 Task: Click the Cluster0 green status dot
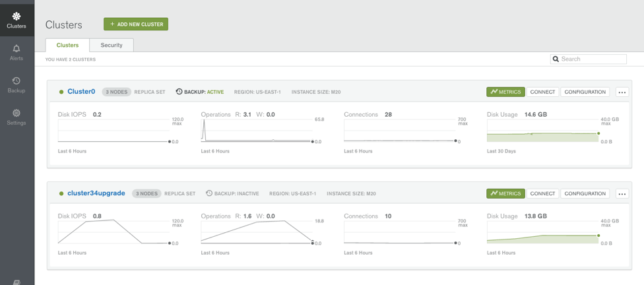pyautogui.click(x=61, y=92)
